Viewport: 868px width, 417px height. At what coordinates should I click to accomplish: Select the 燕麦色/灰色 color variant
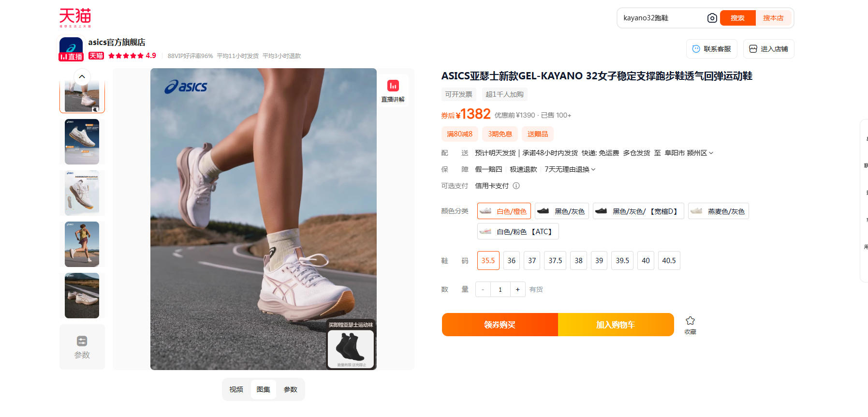(x=719, y=211)
